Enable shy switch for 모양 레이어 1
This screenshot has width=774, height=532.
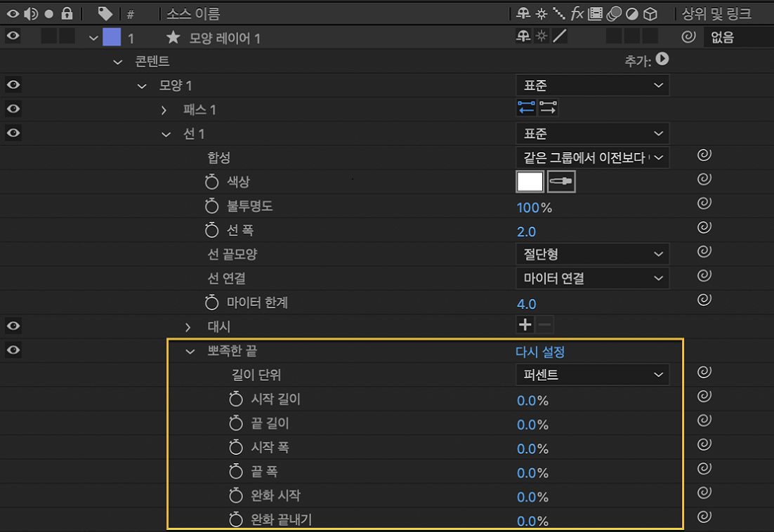[x=523, y=36]
